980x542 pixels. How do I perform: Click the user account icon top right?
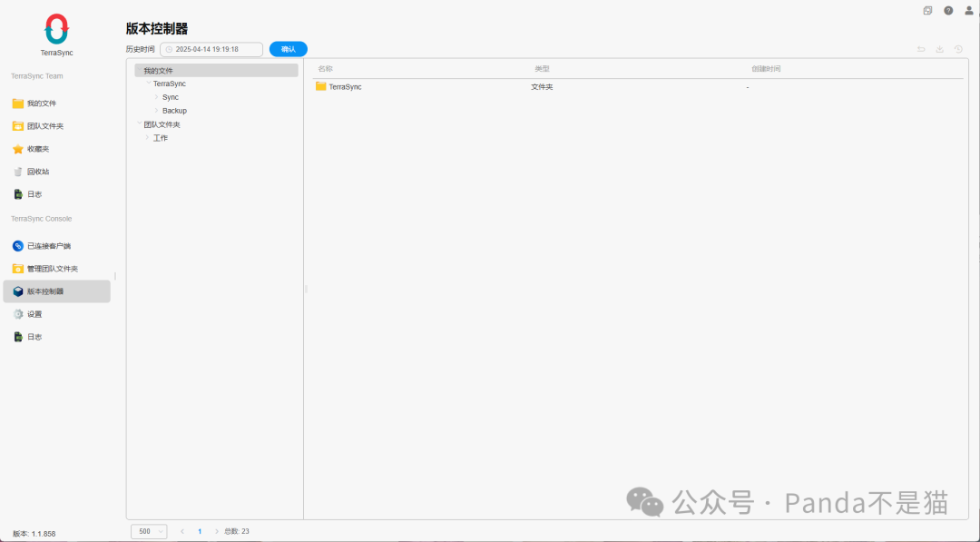967,10
